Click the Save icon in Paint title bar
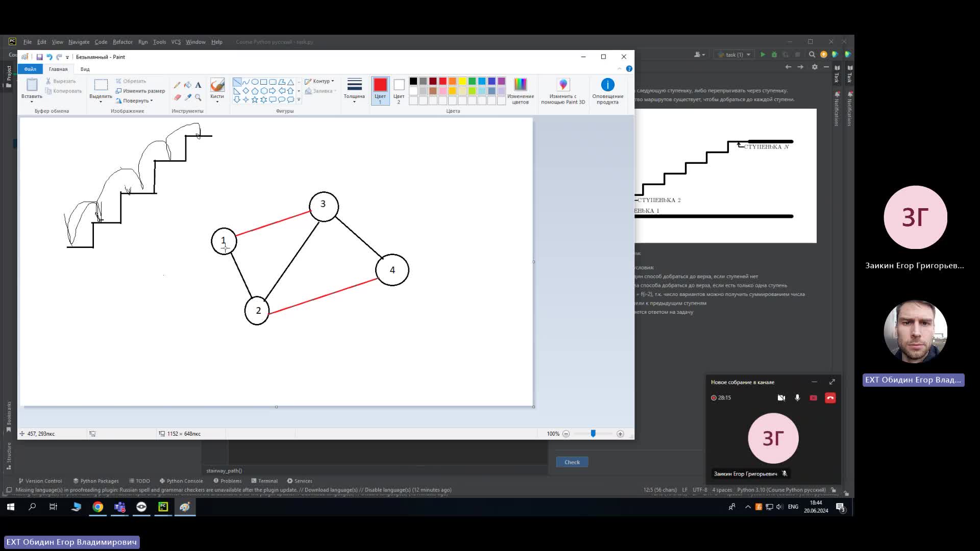The width and height of the screenshot is (980, 551). pyautogui.click(x=39, y=57)
